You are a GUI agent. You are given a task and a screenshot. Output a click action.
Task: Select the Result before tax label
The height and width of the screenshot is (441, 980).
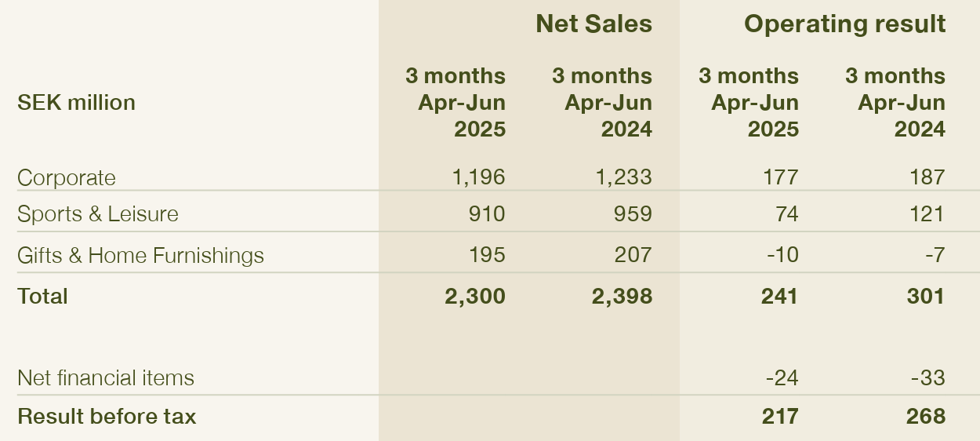point(107,416)
